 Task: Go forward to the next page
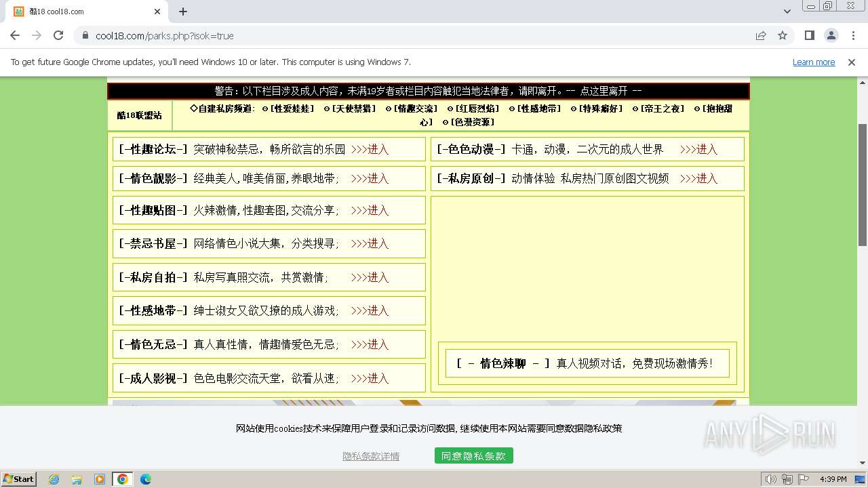point(37,35)
